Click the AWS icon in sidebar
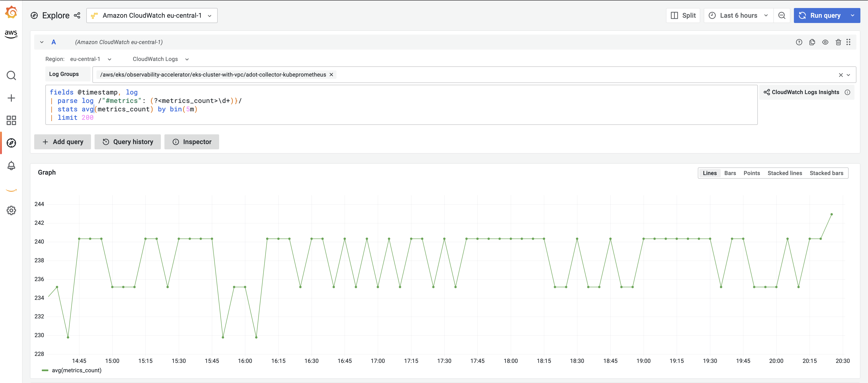 [x=11, y=34]
